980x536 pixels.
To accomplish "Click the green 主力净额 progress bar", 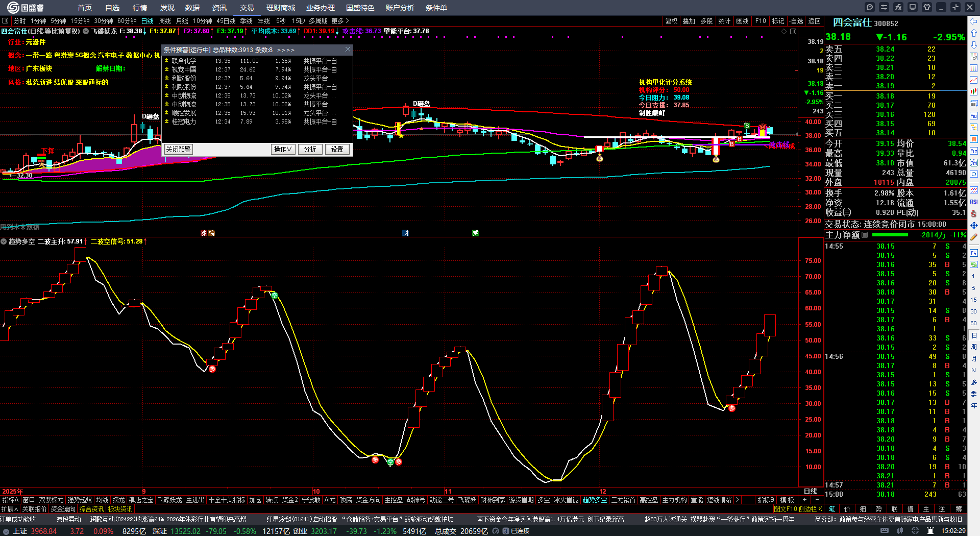I will click(890, 235).
